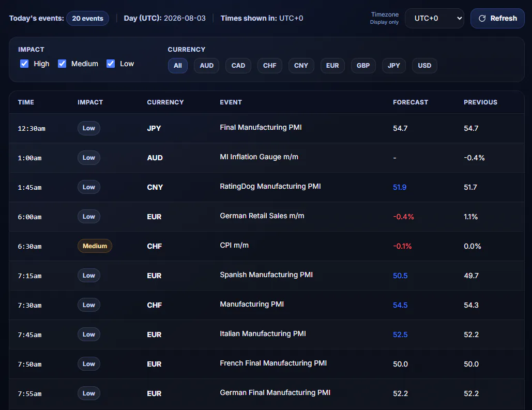This screenshot has width=532, height=410.
Task: Open the German Retail Sales m/m event
Action: click(262, 216)
